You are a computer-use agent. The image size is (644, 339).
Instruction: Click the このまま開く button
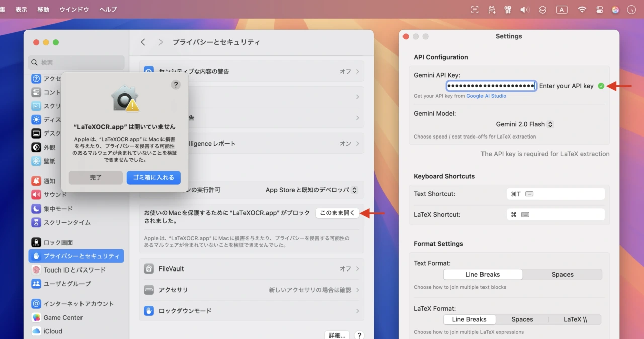tap(337, 213)
